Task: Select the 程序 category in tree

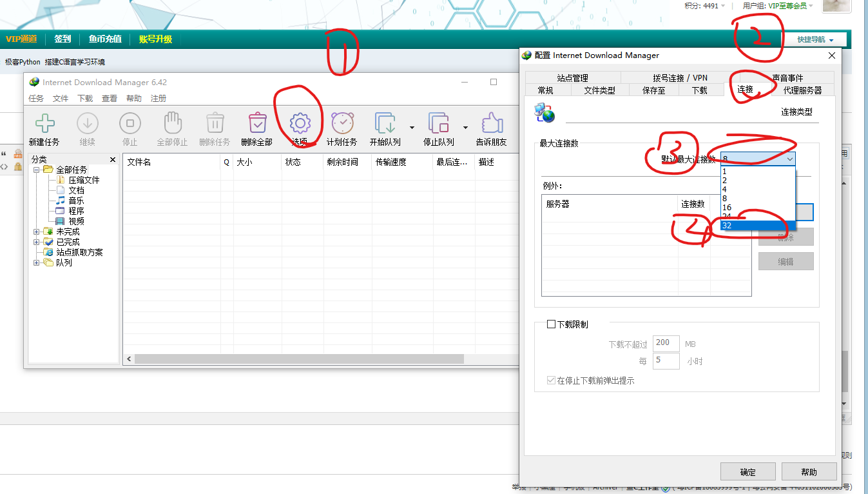Action: [76, 211]
